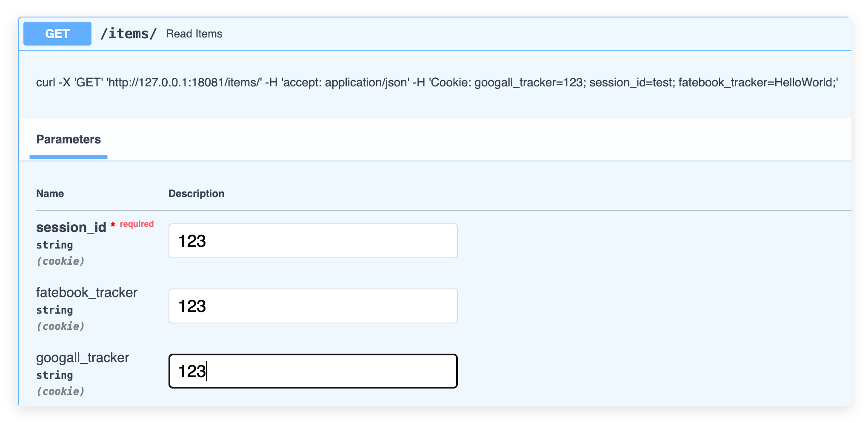Screen dimensions: 868x423
Task: Select the Parameters tab
Action: (69, 140)
